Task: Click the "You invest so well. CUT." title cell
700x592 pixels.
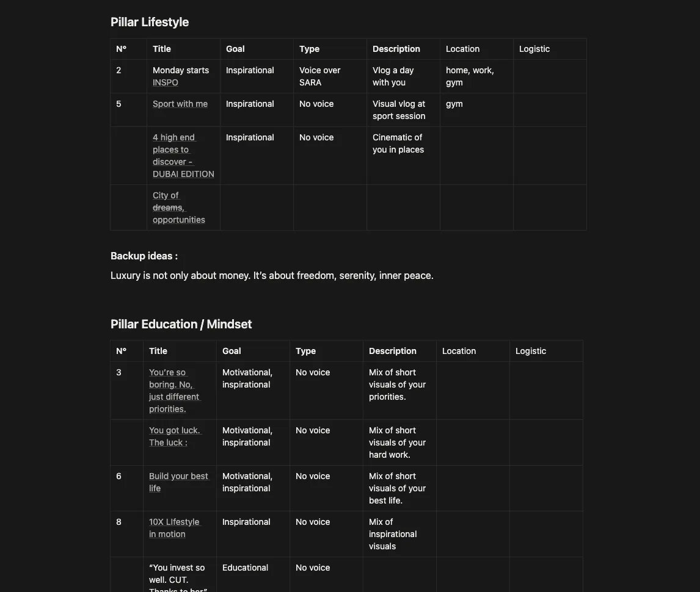Action: [x=178, y=577]
